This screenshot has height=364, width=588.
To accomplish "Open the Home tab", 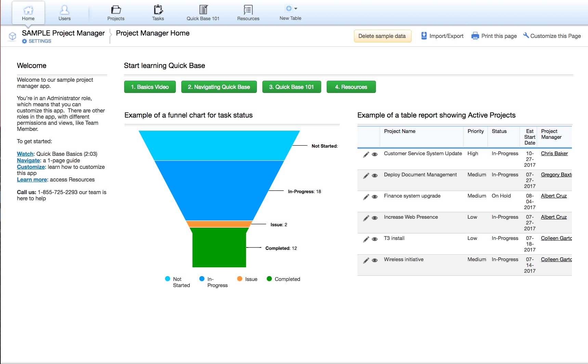I will (x=28, y=13).
